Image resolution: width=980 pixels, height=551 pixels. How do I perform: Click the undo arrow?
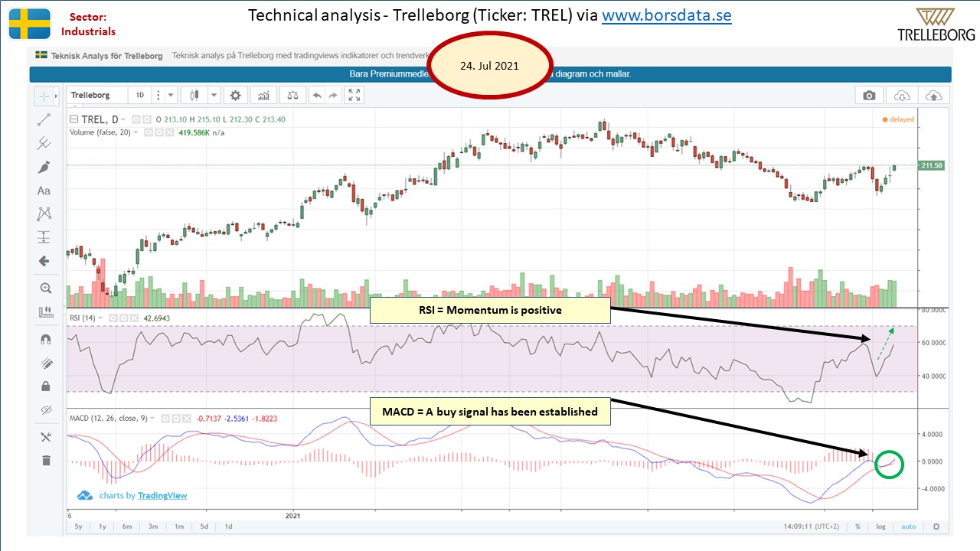(x=317, y=95)
